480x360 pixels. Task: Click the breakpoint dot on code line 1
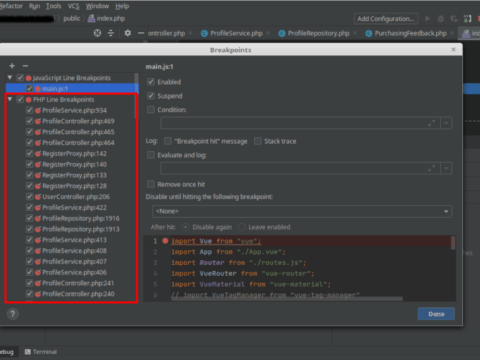click(x=165, y=241)
